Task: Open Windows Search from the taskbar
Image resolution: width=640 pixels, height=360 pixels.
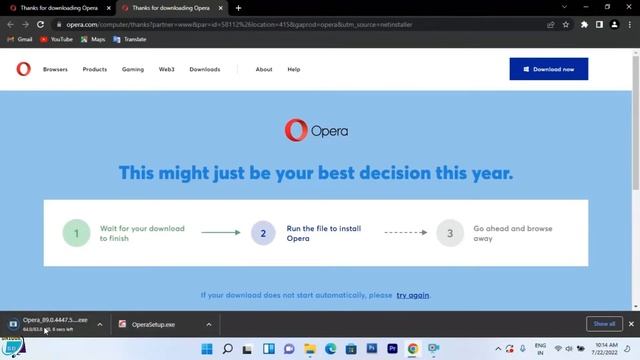Action: [x=227, y=349]
